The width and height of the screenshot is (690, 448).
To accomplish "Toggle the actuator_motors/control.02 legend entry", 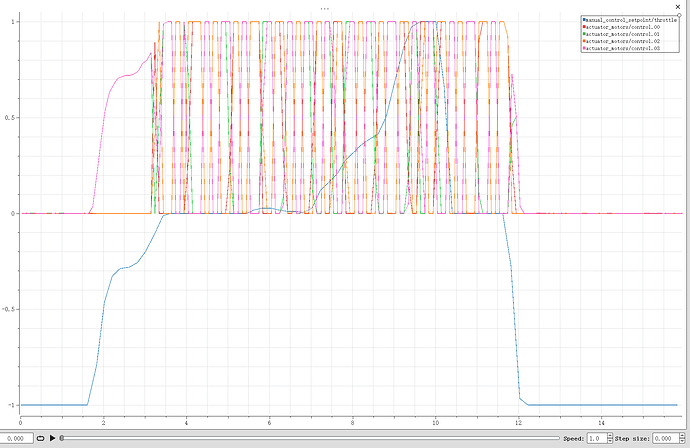I will coord(621,41).
